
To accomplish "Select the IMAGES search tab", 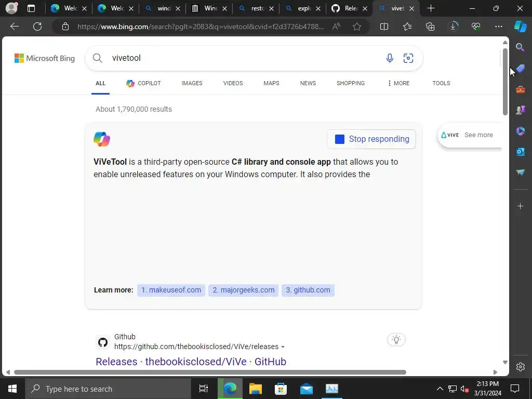I will tap(192, 83).
